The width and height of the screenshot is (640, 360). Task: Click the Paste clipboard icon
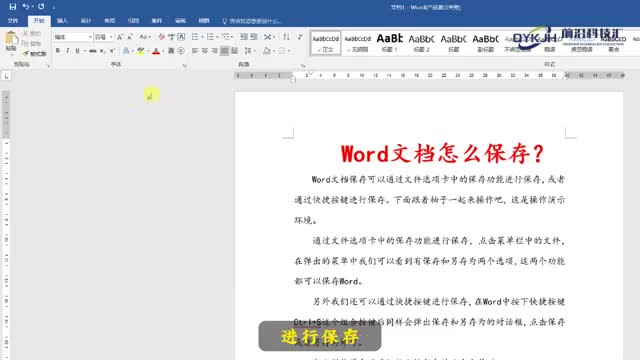[11, 39]
